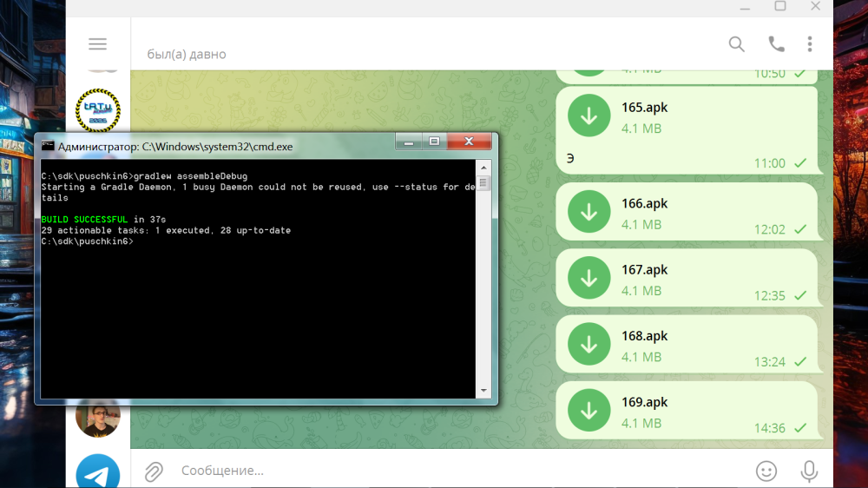Click the 'был(а) давно' last seen status
The height and width of the screenshot is (488, 868).
tap(187, 55)
